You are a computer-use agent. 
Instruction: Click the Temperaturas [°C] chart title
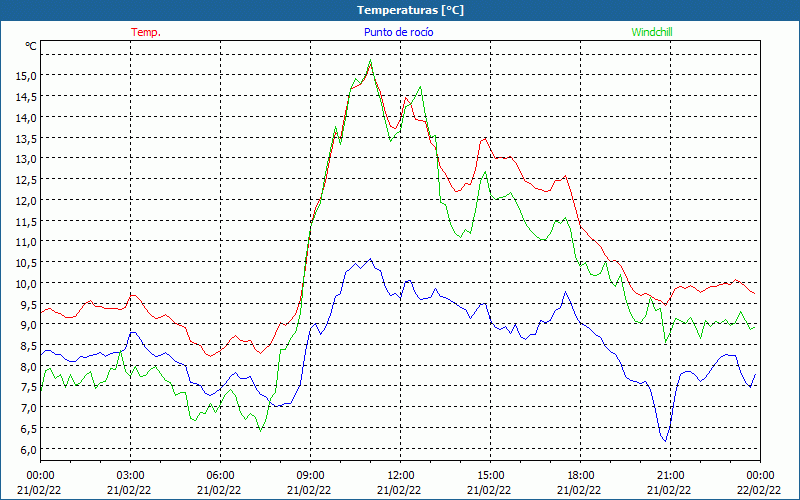pyautogui.click(x=410, y=10)
